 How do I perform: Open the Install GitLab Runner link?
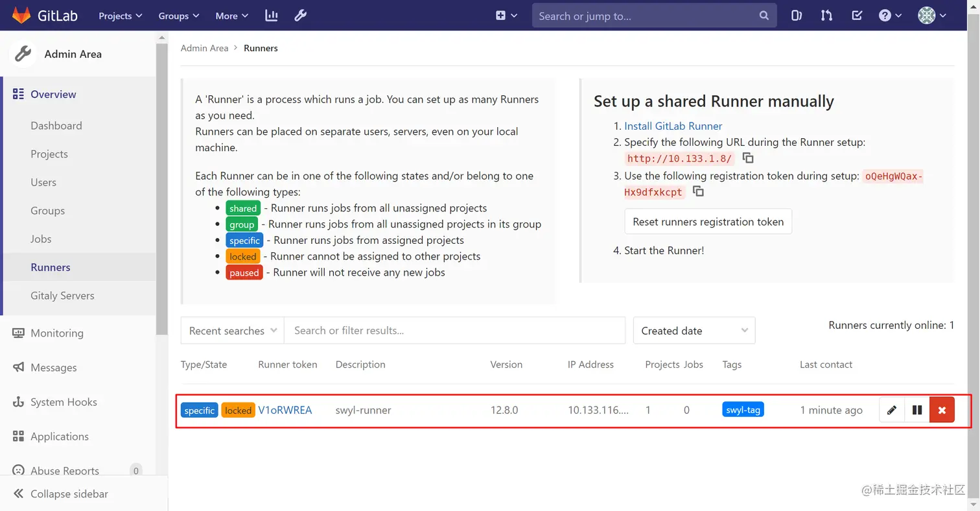coord(673,126)
